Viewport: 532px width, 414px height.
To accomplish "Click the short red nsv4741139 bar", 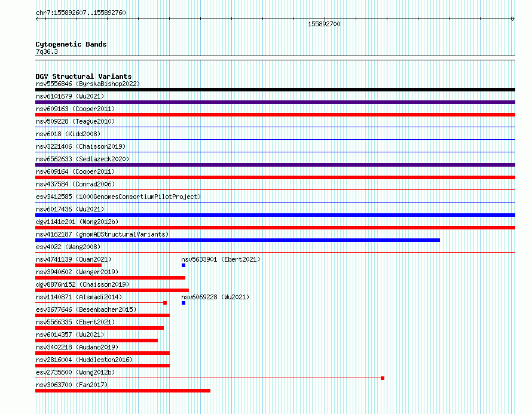I will click(x=69, y=265).
